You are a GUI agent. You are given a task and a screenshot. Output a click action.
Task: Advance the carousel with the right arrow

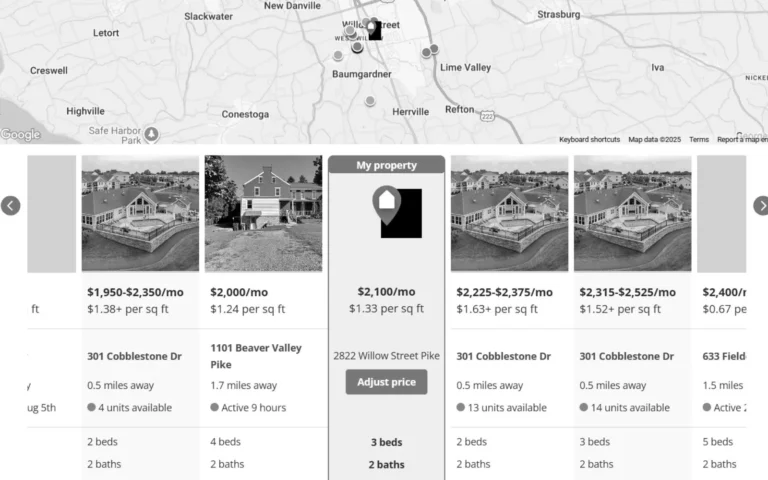pos(761,206)
